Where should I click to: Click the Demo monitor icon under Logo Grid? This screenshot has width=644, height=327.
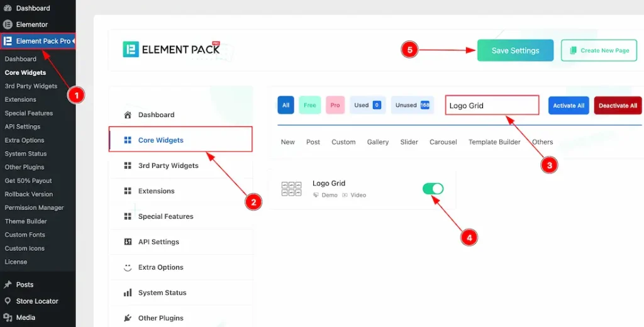[x=316, y=195]
